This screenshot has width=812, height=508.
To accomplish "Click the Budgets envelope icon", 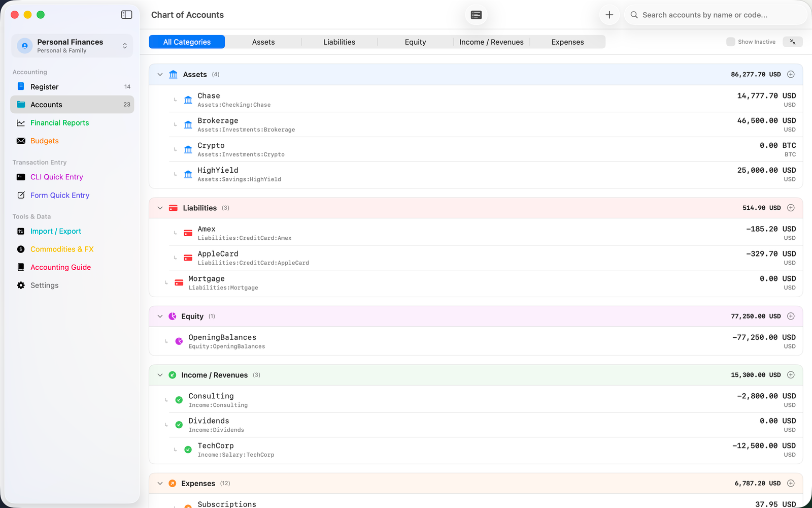I will tap(21, 141).
